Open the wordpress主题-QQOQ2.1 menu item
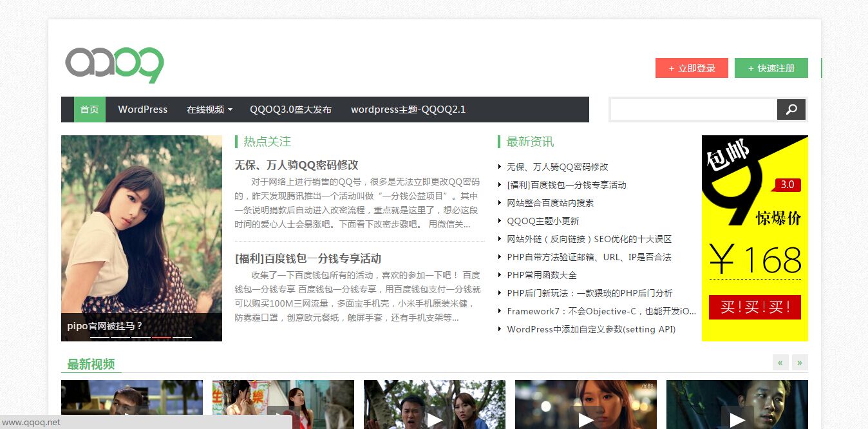This screenshot has height=429, width=868. (408, 110)
